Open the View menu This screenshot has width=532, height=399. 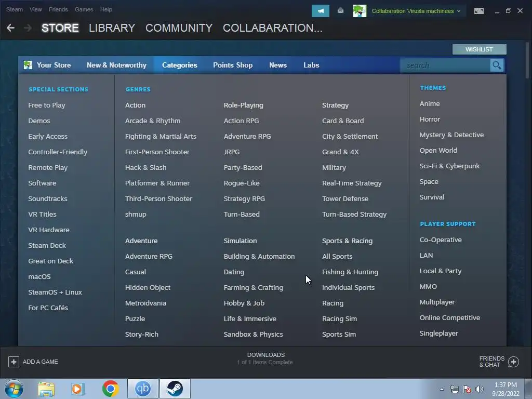click(x=36, y=9)
